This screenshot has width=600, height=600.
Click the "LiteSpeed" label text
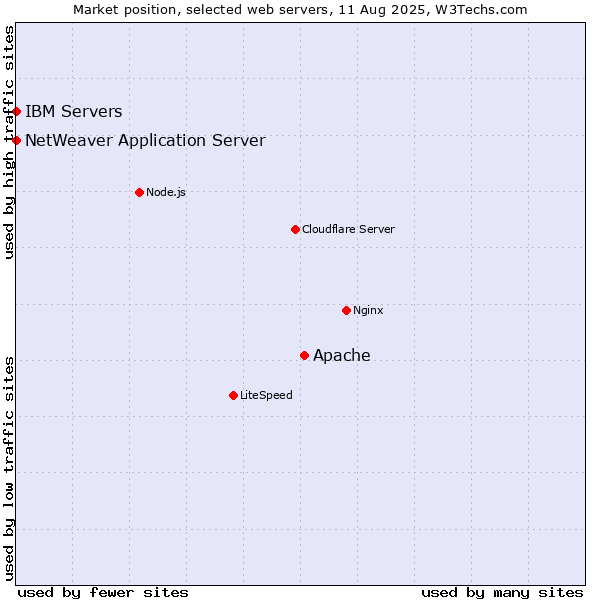[x=266, y=395]
